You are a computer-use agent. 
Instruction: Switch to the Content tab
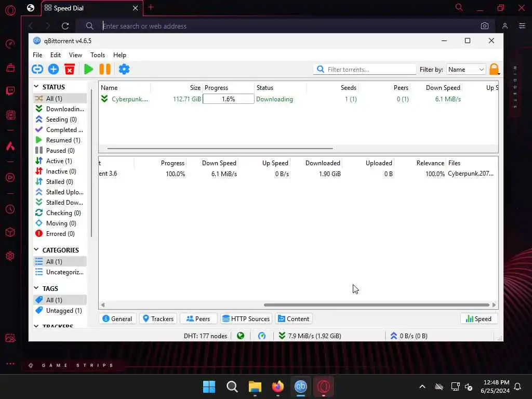click(294, 319)
